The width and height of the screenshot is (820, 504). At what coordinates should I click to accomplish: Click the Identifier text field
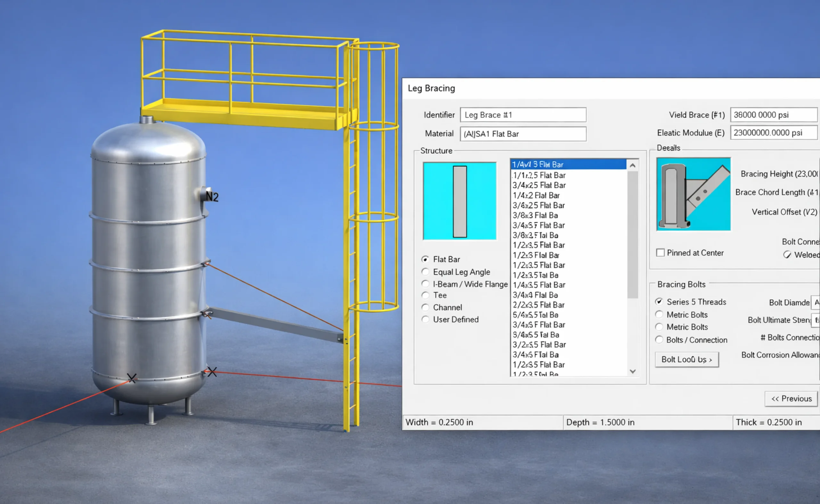point(523,115)
